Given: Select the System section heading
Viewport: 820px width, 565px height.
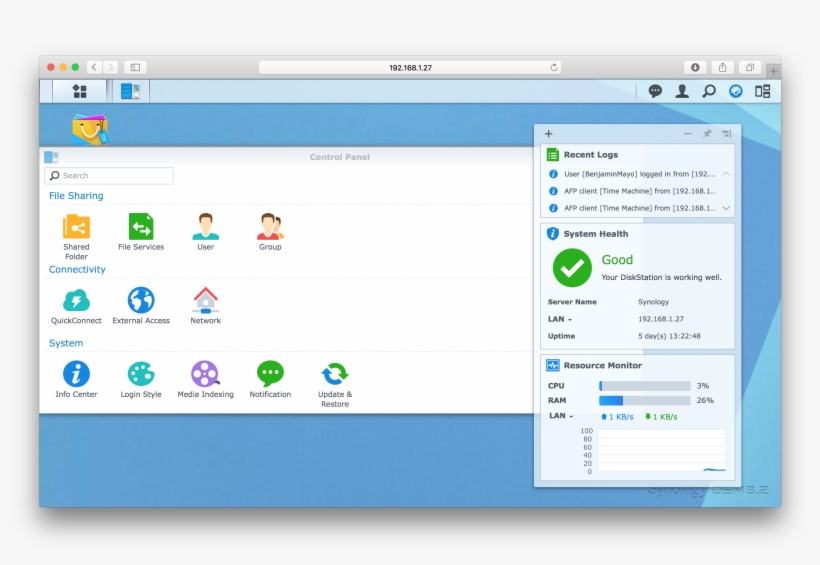Looking at the screenshot, I should 66,343.
